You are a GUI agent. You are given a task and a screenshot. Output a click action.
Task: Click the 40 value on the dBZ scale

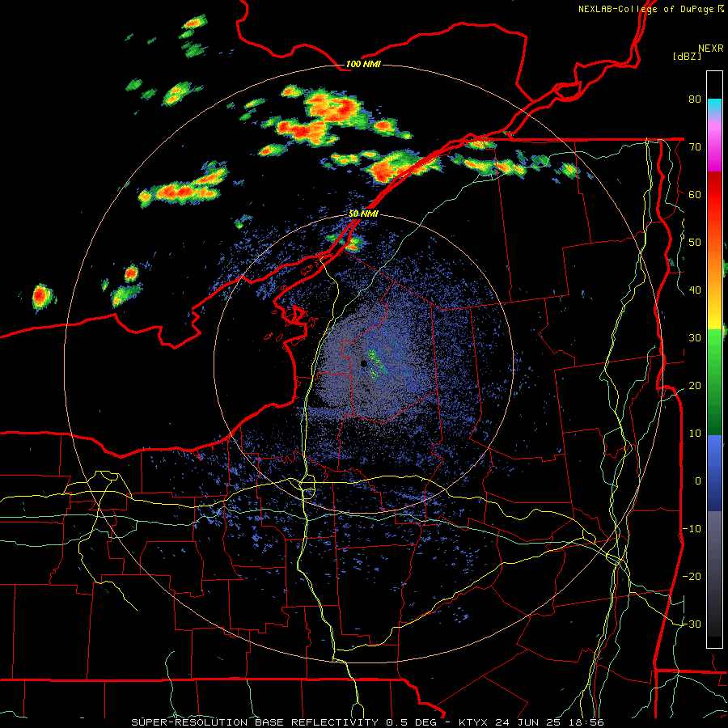[x=695, y=290]
